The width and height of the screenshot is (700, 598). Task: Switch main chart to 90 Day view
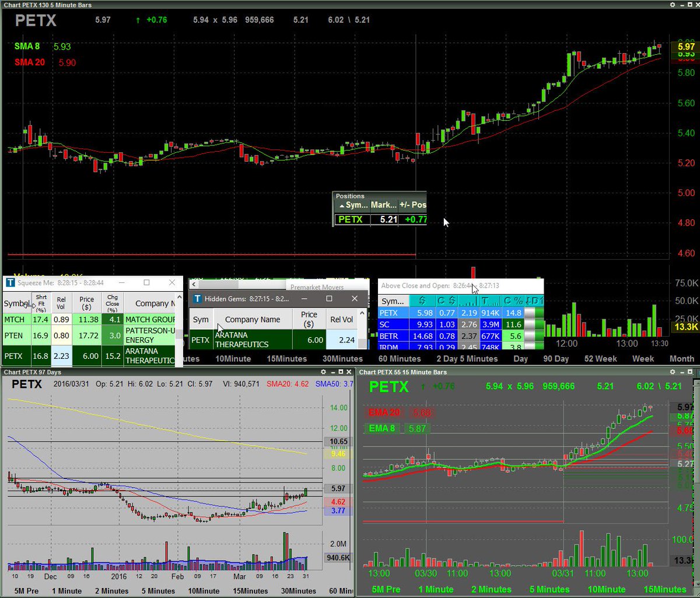(556, 359)
